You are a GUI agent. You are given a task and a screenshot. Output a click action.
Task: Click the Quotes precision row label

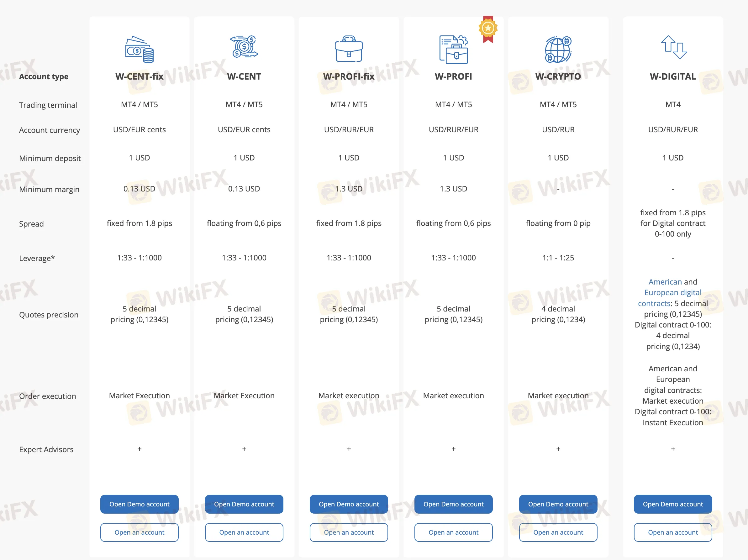[x=49, y=315]
